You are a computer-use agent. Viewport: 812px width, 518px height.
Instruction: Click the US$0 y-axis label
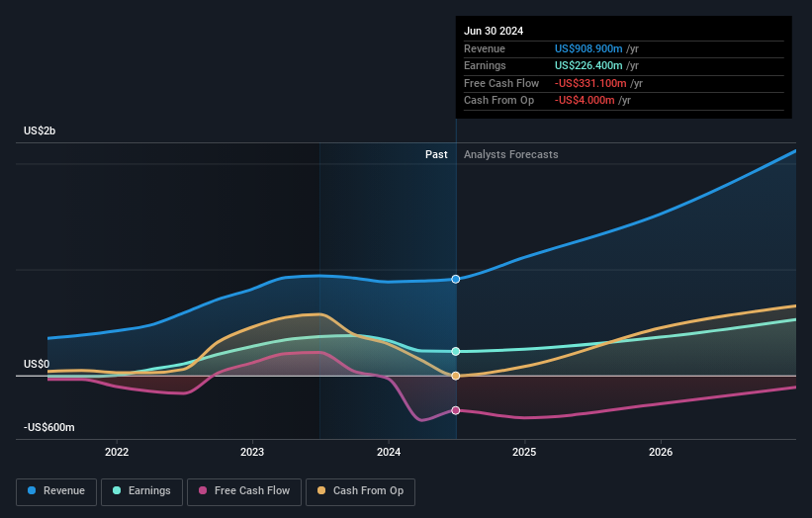[x=37, y=365]
